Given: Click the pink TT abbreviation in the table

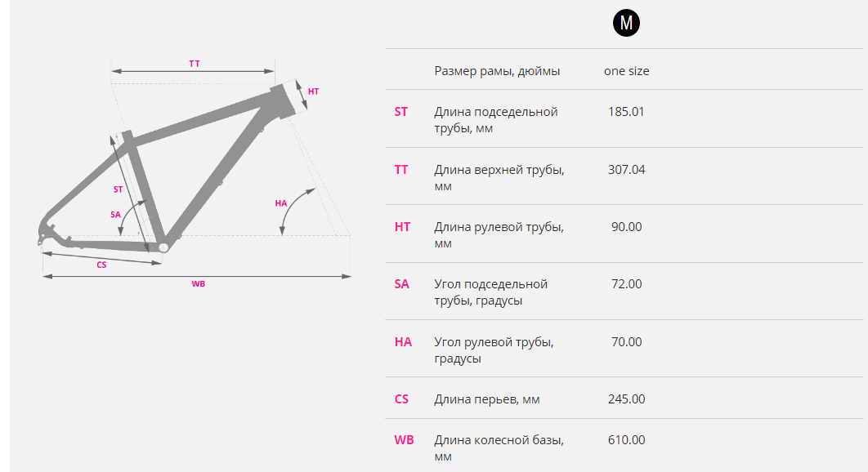Looking at the screenshot, I should pos(400,170).
